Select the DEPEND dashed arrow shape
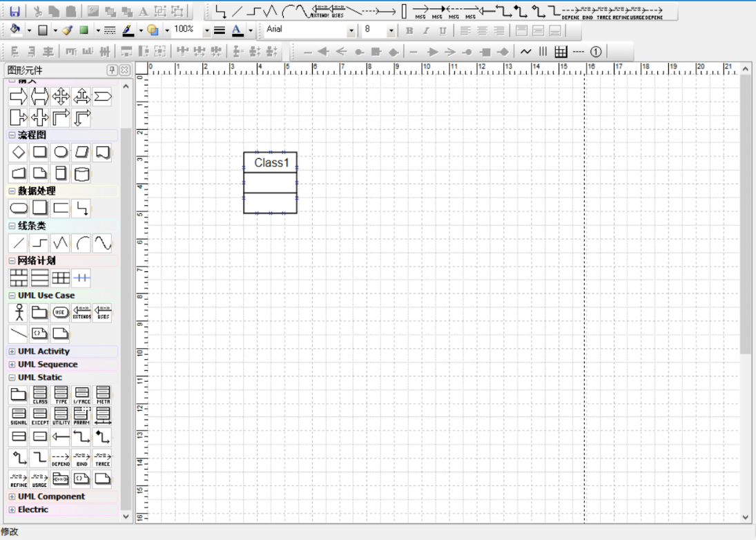The image size is (756, 540). pyautogui.click(x=61, y=458)
